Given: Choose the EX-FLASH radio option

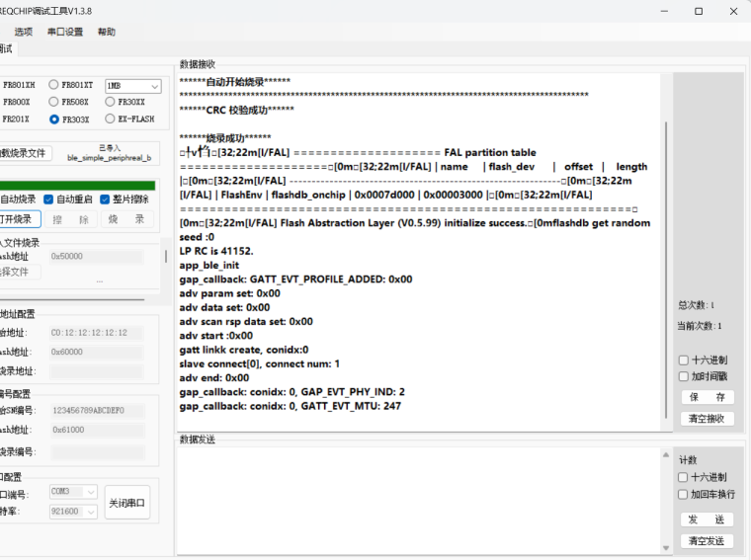Looking at the screenshot, I should pyautogui.click(x=110, y=119).
